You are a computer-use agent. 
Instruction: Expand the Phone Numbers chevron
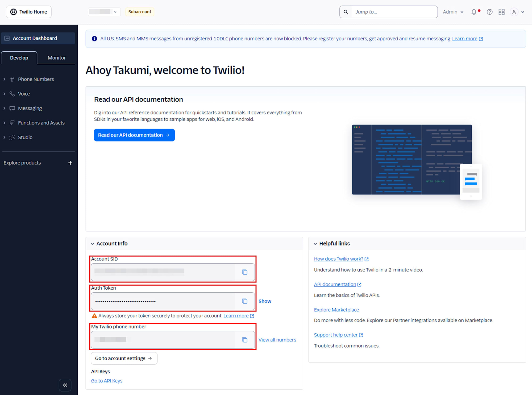pyautogui.click(x=4, y=79)
